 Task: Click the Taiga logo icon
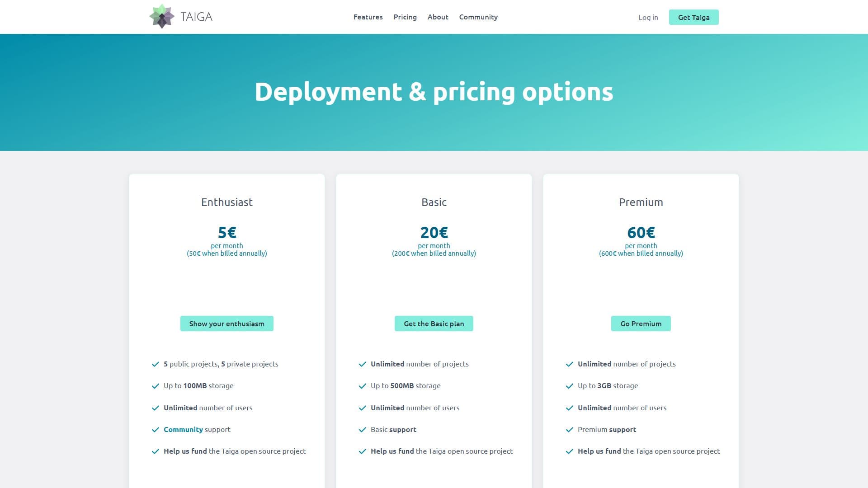click(x=162, y=16)
